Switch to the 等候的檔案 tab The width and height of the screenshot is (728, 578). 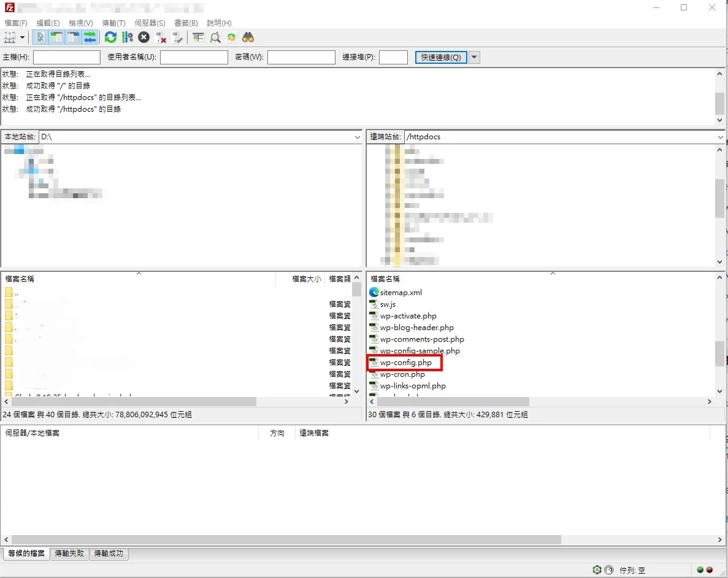[x=26, y=553]
